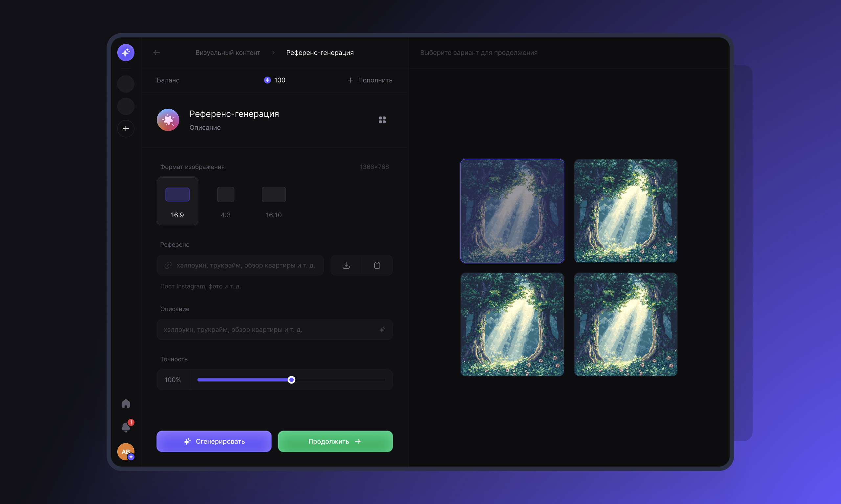The image size is (841, 504).
Task: Select the 16:10 image format
Action: [x=274, y=201]
